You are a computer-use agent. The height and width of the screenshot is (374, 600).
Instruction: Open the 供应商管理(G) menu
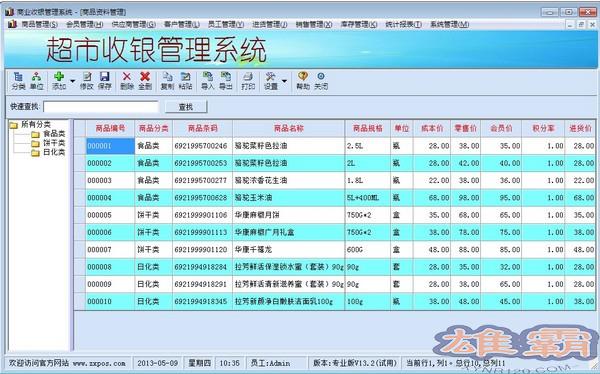[134, 24]
